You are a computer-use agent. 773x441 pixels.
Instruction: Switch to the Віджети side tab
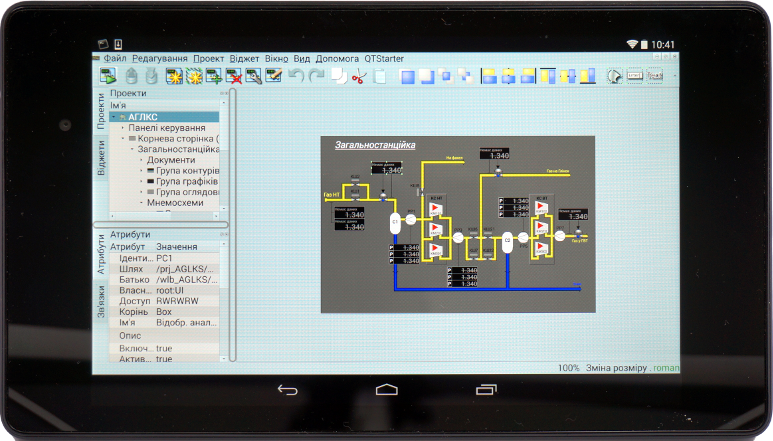(x=101, y=158)
